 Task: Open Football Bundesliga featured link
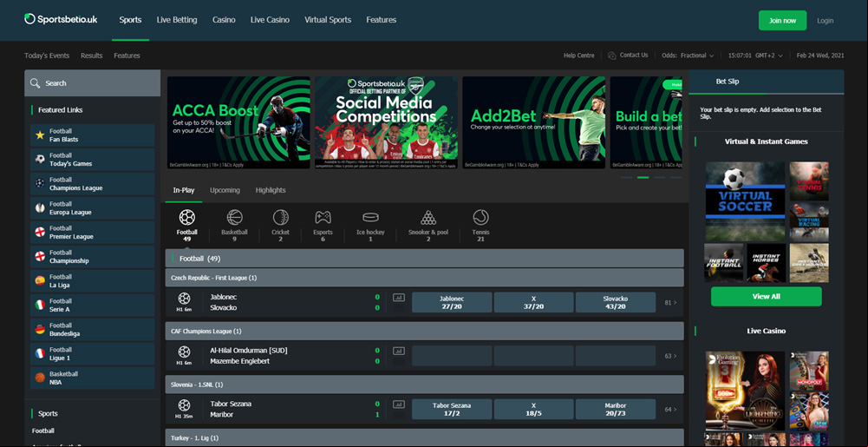[x=93, y=330]
